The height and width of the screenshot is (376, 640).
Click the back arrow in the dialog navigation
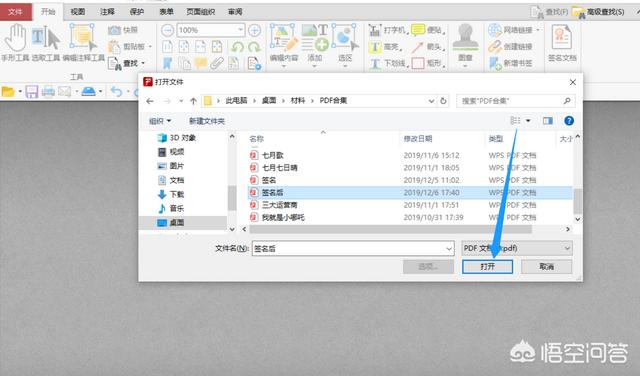pos(150,101)
